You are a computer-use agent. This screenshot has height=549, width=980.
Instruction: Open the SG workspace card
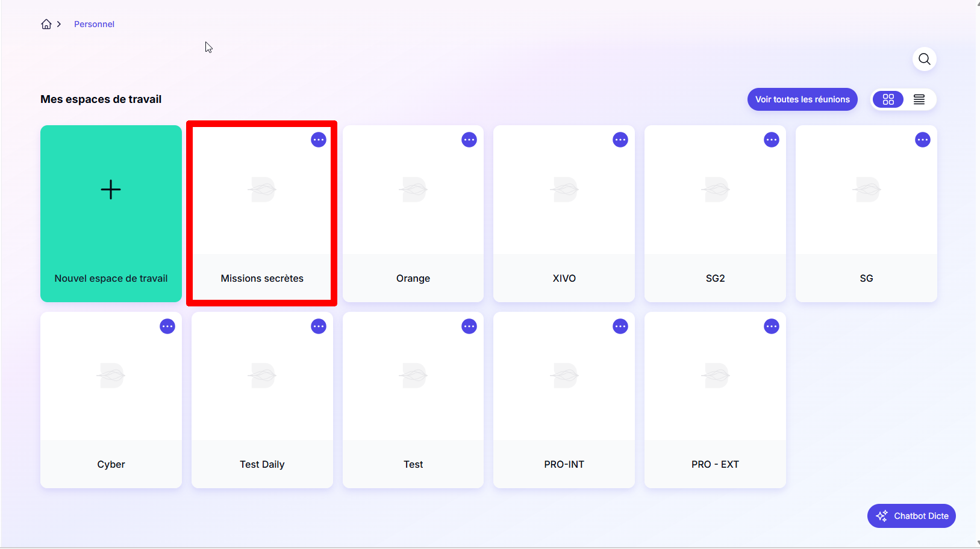(x=866, y=214)
